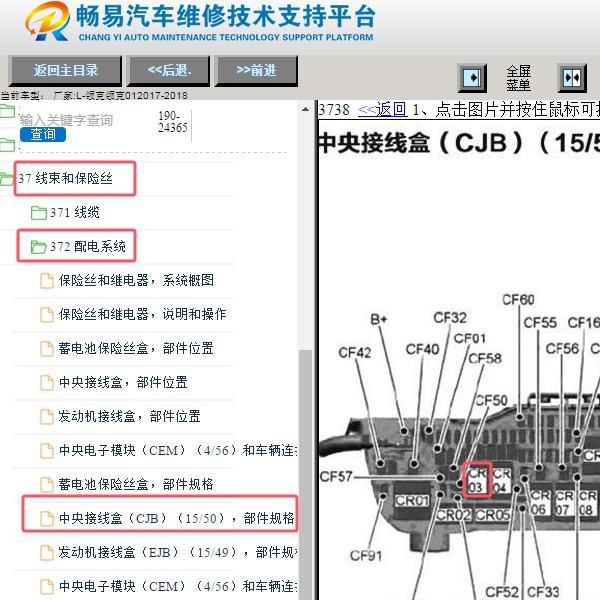Screen dimensions: 600x600
Task: Click the tree panel vertical scrollbar thumb
Action: [305, 474]
